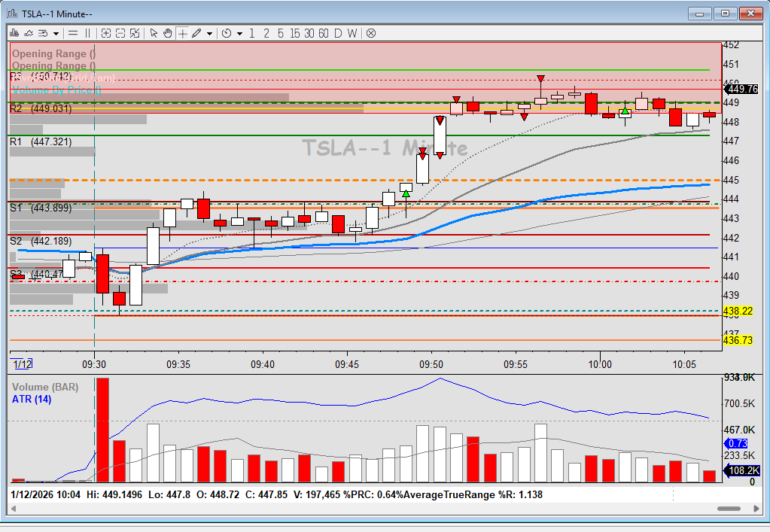Image resolution: width=770 pixels, height=532 pixels.
Task: Switch to 5 minute interval
Action: pyautogui.click(x=281, y=33)
